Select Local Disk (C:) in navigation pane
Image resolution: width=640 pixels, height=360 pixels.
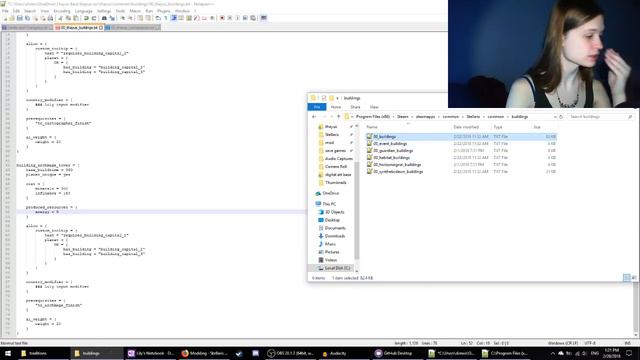337,268
